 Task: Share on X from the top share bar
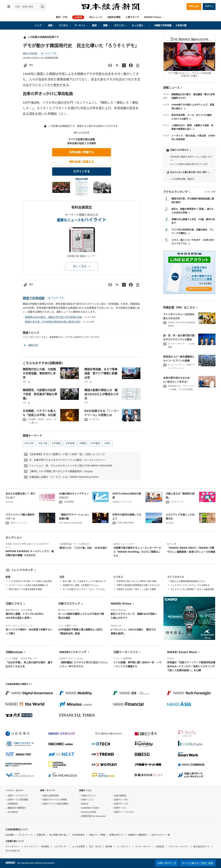pyautogui.click(x=124, y=65)
